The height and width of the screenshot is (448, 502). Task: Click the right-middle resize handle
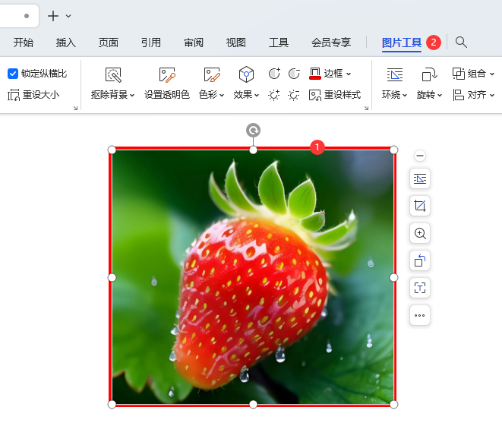point(394,277)
